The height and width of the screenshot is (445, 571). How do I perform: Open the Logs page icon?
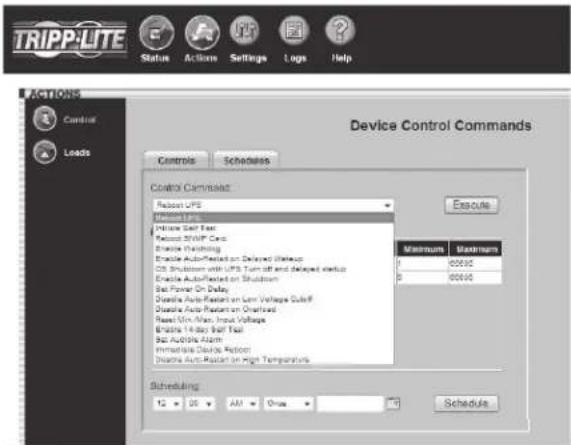[294, 31]
